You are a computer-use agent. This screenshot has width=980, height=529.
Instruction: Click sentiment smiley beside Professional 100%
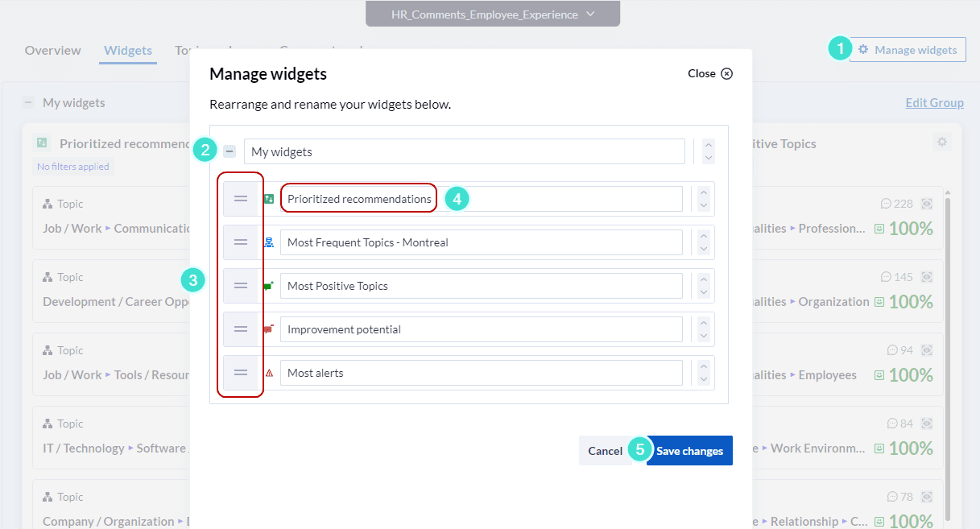pos(879,229)
